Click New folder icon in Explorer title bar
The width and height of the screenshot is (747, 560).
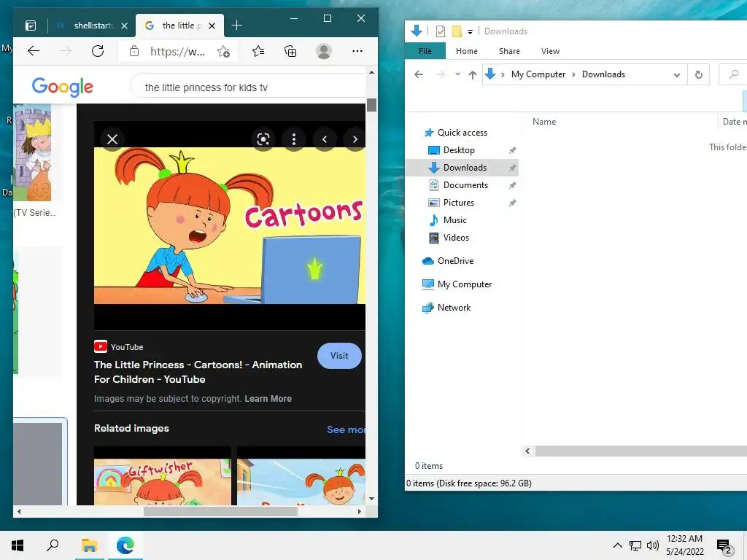pyautogui.click(x=457, y=31)
